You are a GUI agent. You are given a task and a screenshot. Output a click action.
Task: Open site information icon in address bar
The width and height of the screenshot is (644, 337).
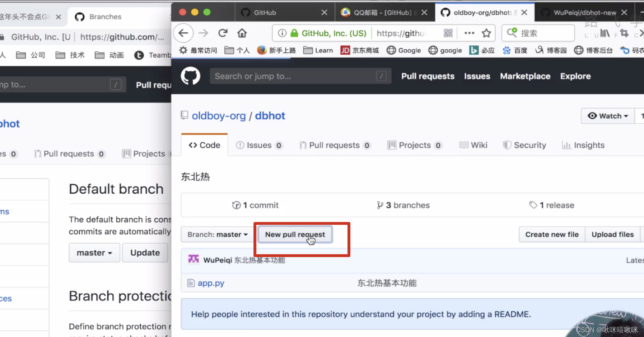283,33
